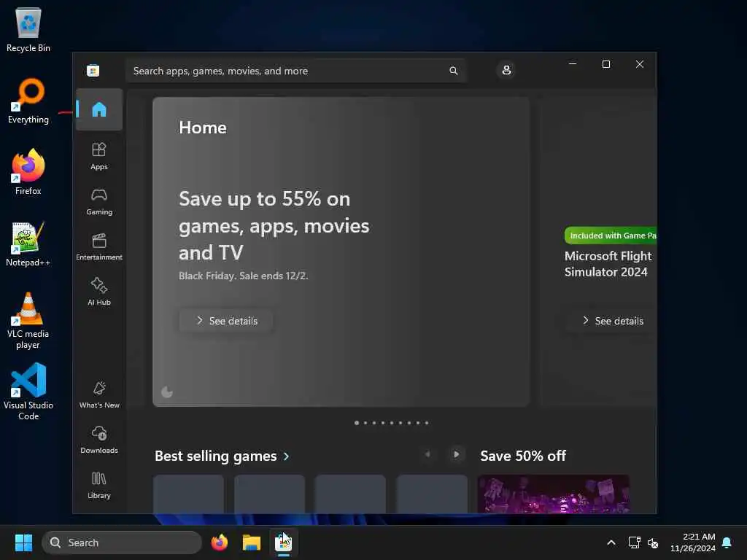Click the Black Friday hero banner heading
The height and width of the screenshot is (560, 747).
pos(274,226)
